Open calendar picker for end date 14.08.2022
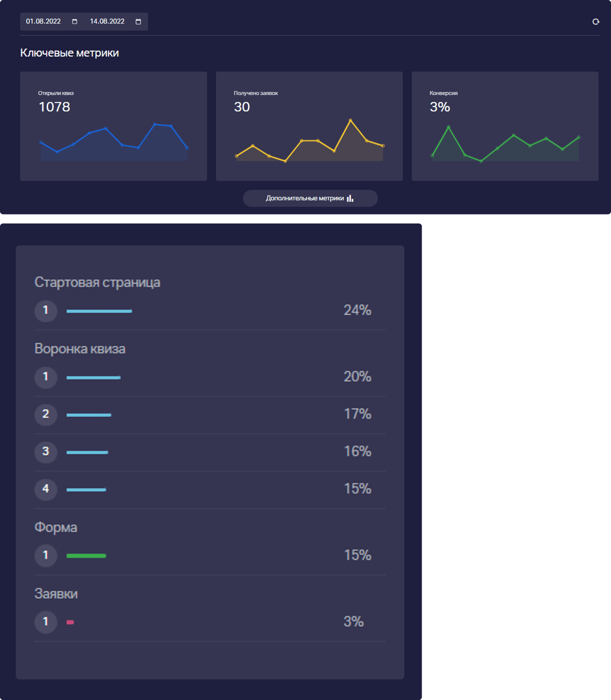The image size is (611, 700). pos(138,22)
